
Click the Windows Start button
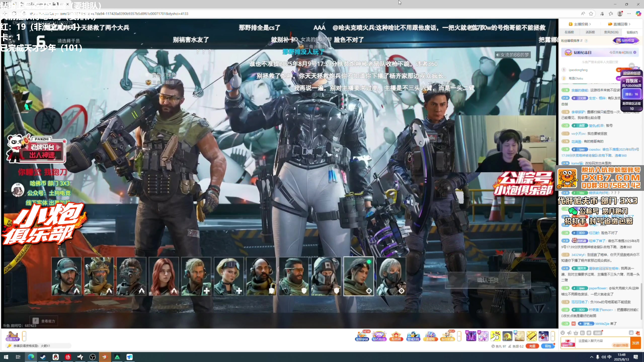[6, 357]
